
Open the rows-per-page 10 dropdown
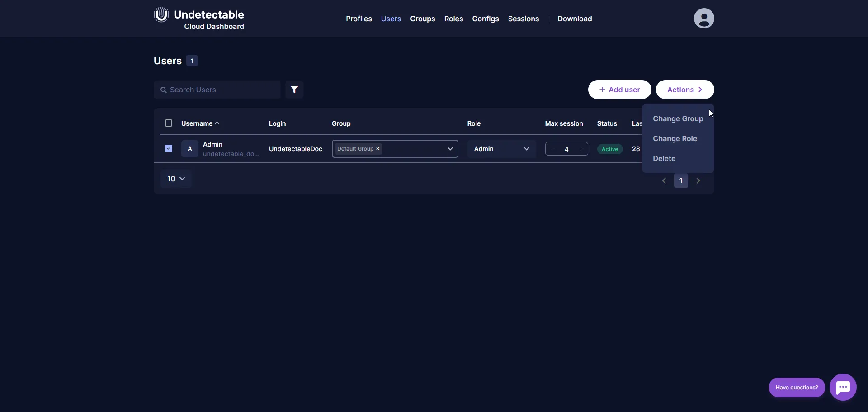coord(176,179)
